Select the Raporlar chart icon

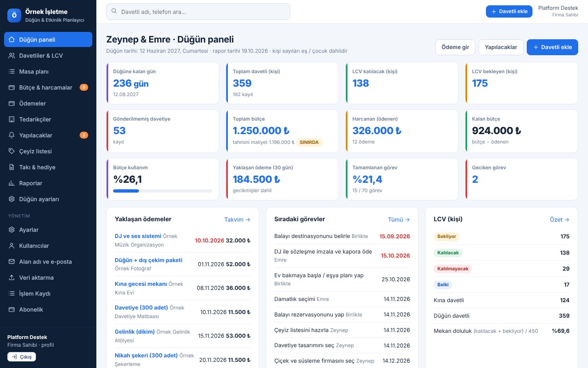click(11, 183)
